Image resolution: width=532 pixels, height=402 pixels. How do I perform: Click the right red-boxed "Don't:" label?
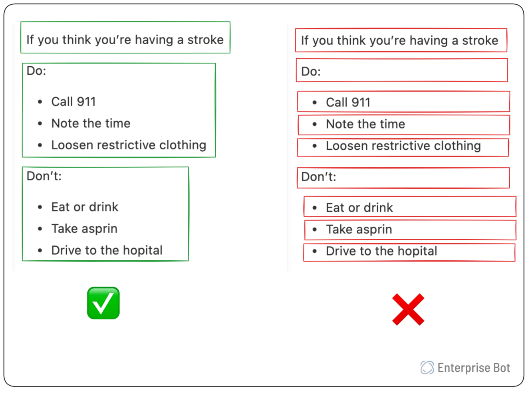319,177
